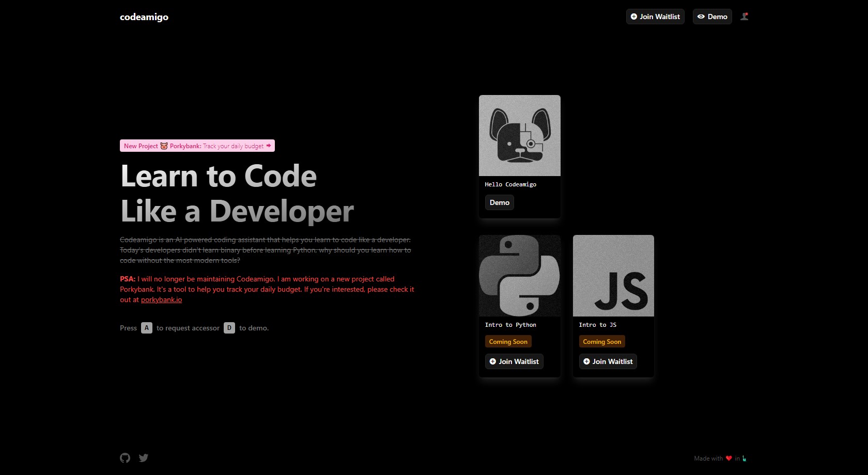Click the codeamigo logo in header
Viewport: 868px width, 475px height.
[x=144, y=17]
